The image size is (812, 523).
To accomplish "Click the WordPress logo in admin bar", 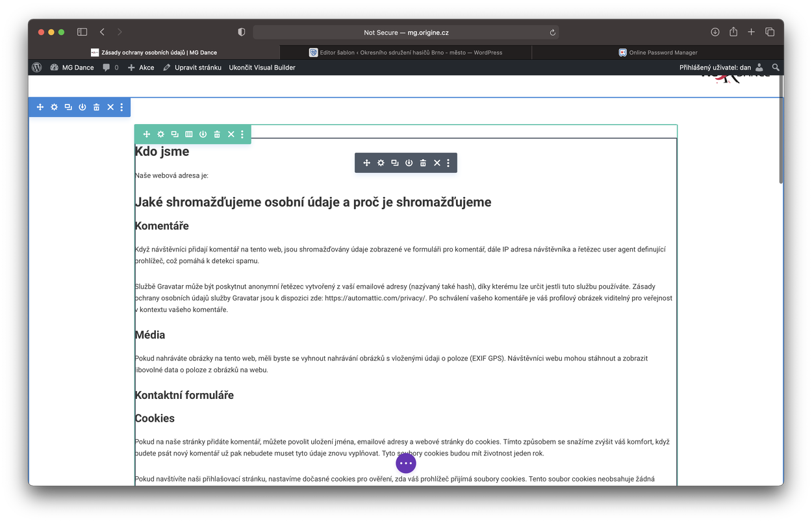I will (x=37, y=68).
